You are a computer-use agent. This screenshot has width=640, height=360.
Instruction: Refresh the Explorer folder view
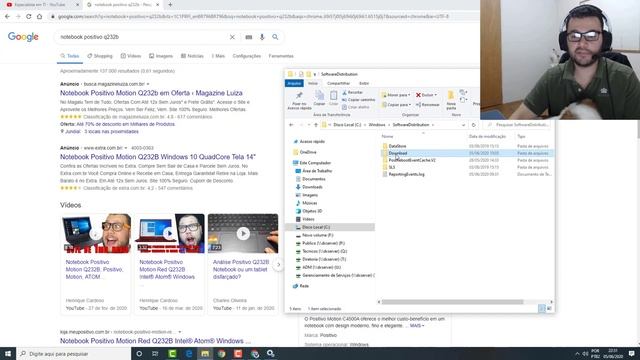473,125
